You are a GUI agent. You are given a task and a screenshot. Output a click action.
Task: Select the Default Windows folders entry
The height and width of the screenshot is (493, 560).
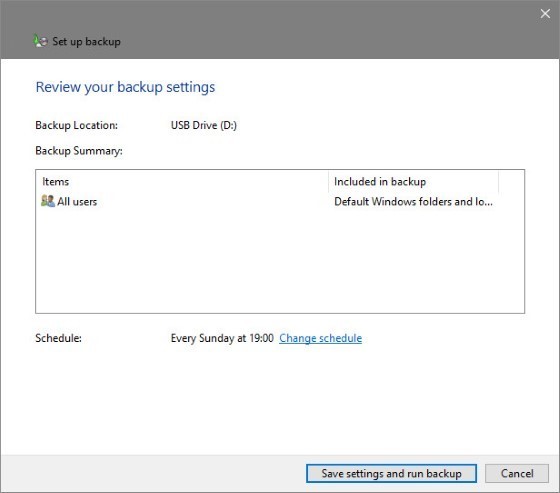[413, 201]
